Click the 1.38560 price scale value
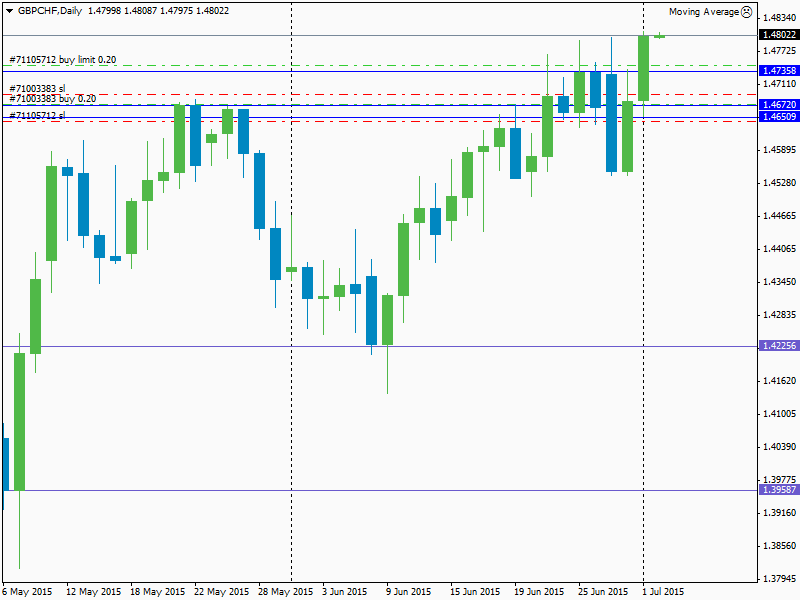800x600 pixels. click(779, 546)
